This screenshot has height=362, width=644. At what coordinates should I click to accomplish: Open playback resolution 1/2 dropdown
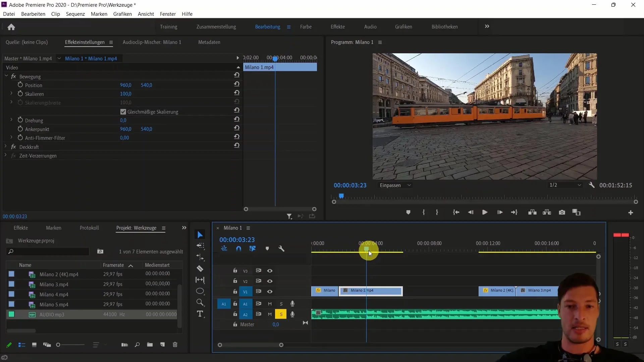coord(565,185)
